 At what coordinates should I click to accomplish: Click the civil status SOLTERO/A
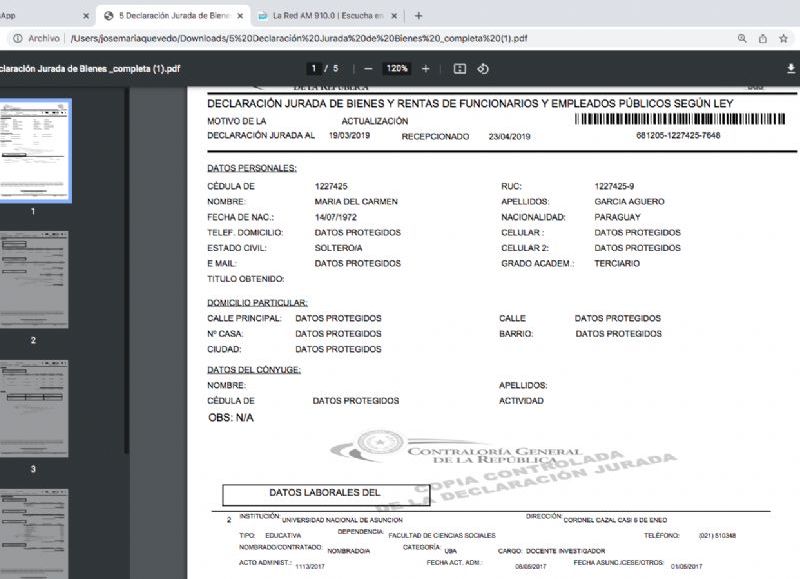tap(338, 248)
